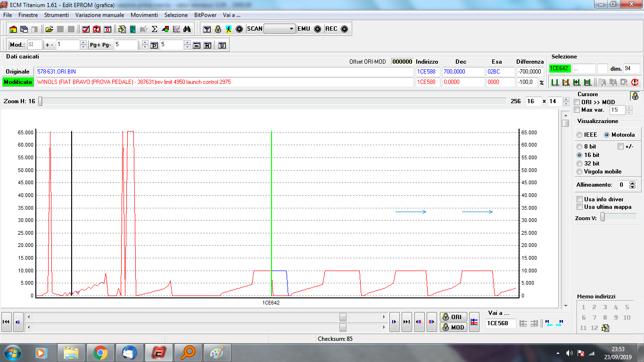Open the SCAN dropdown list
Viewport: 644px width, 362px height.
coord(291,29)
